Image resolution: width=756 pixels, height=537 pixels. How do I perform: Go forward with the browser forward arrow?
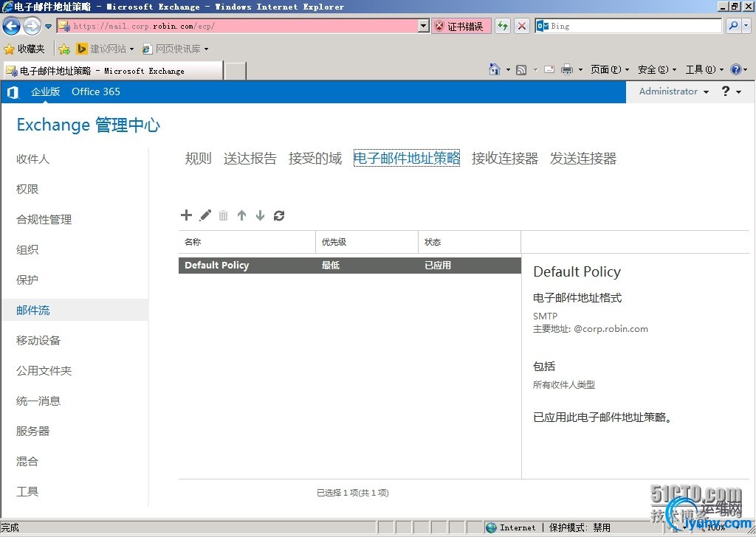point(32,26)
